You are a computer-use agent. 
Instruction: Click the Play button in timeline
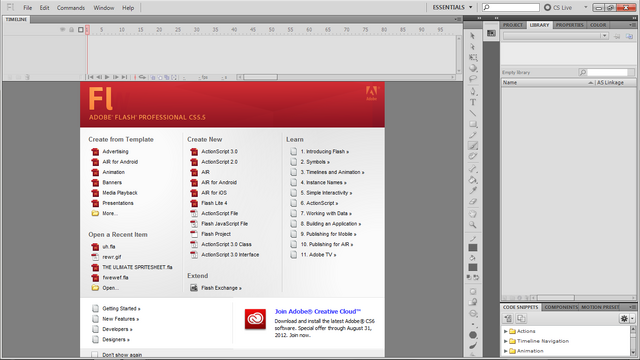107,77
